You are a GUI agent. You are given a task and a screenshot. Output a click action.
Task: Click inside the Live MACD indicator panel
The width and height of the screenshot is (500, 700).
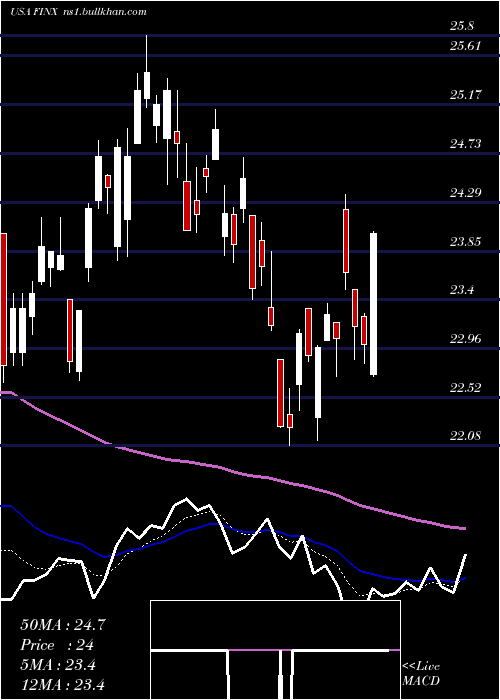(x=275, y=650)
